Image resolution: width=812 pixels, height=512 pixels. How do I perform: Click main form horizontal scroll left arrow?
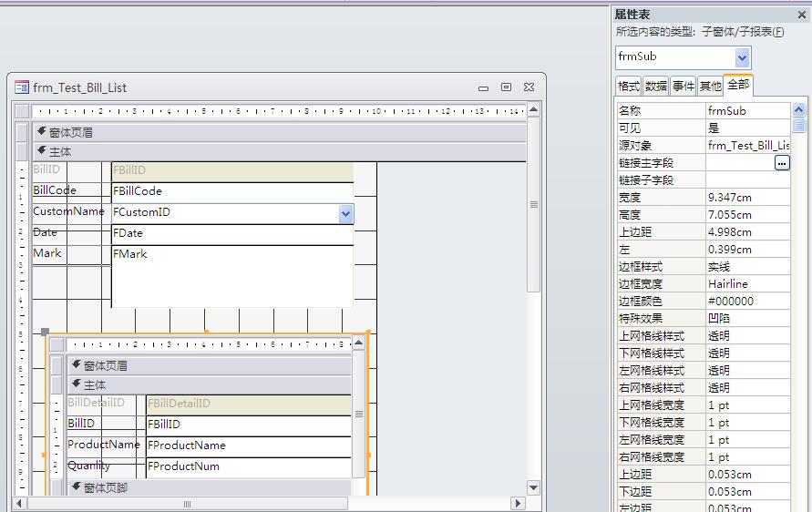point(20,503)
